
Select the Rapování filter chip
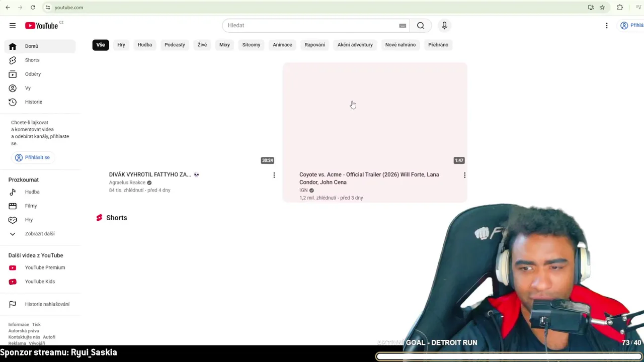315,45
